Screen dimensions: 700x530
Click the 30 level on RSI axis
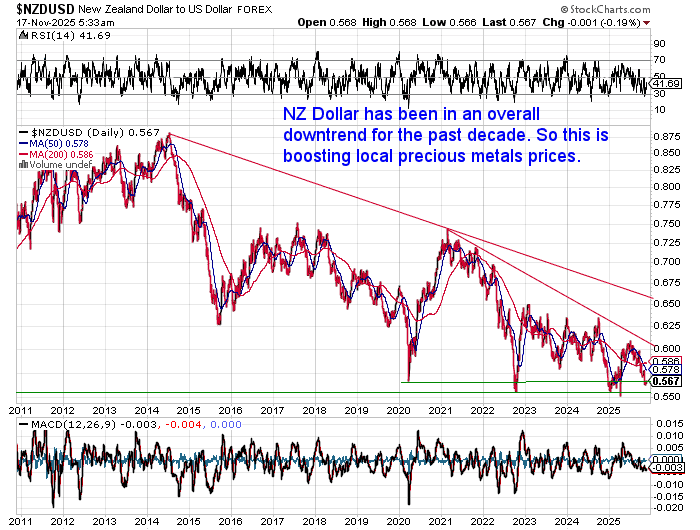659,94
